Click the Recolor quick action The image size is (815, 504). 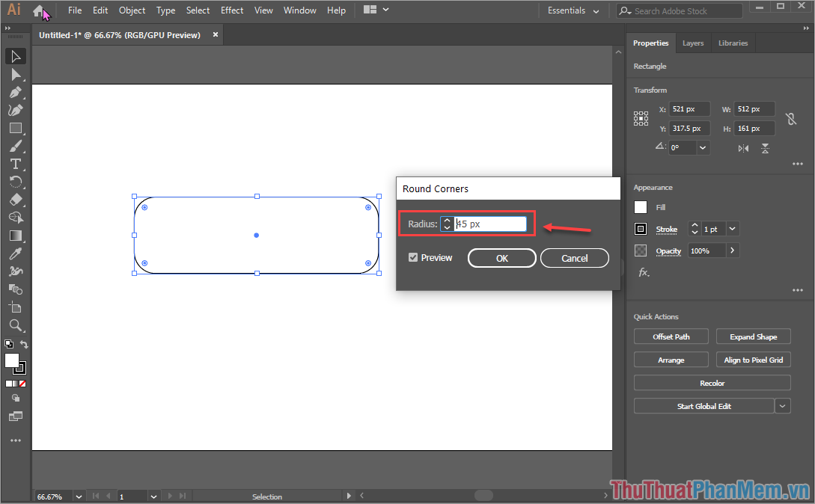pyautogui.click(x=712, y=382)
